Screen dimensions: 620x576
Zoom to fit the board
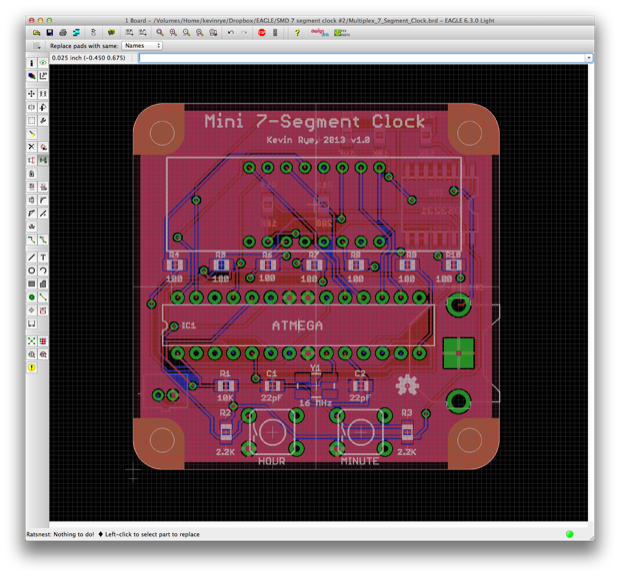160,32
